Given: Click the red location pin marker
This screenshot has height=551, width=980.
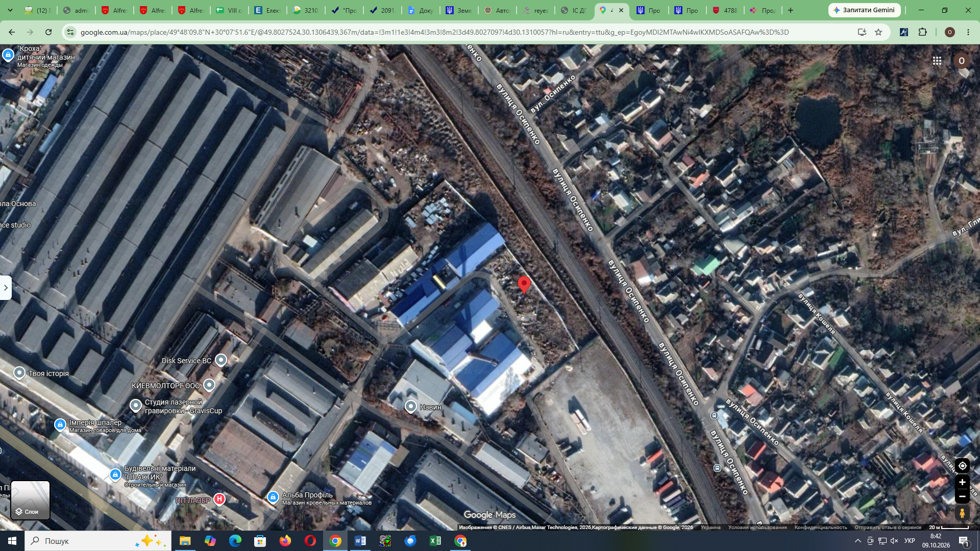Looking at the screenshot, I should [x=524, y=284].
